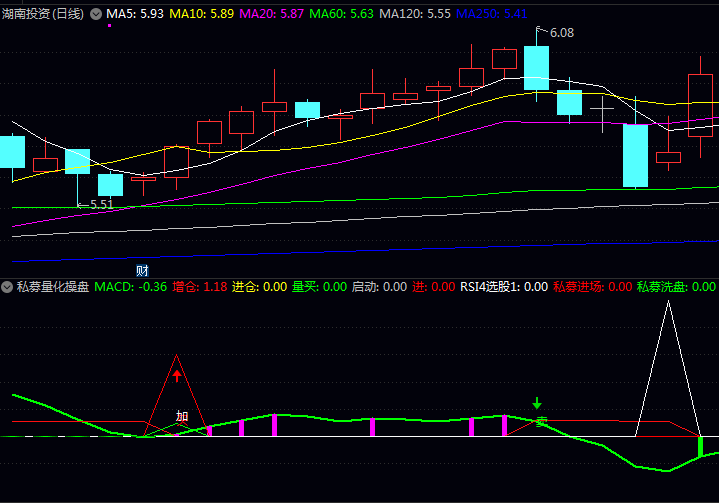Click the small magenta dot under MA5
Screen dimensions: 719x503
point(109,26)
